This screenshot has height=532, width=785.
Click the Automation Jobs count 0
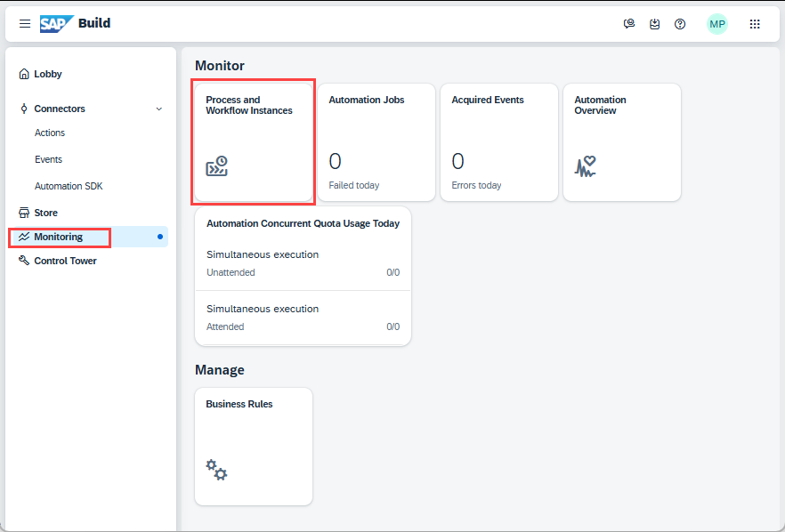coord(335,161)
